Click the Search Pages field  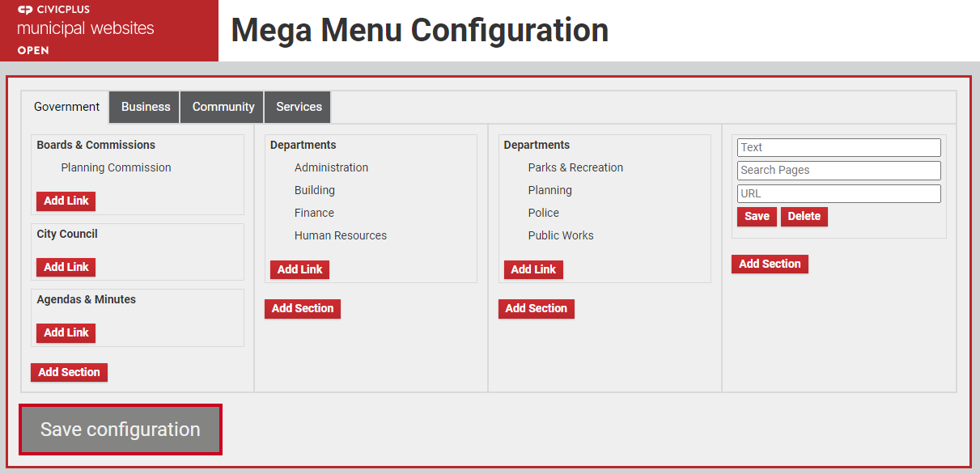(x=839, y=170)
